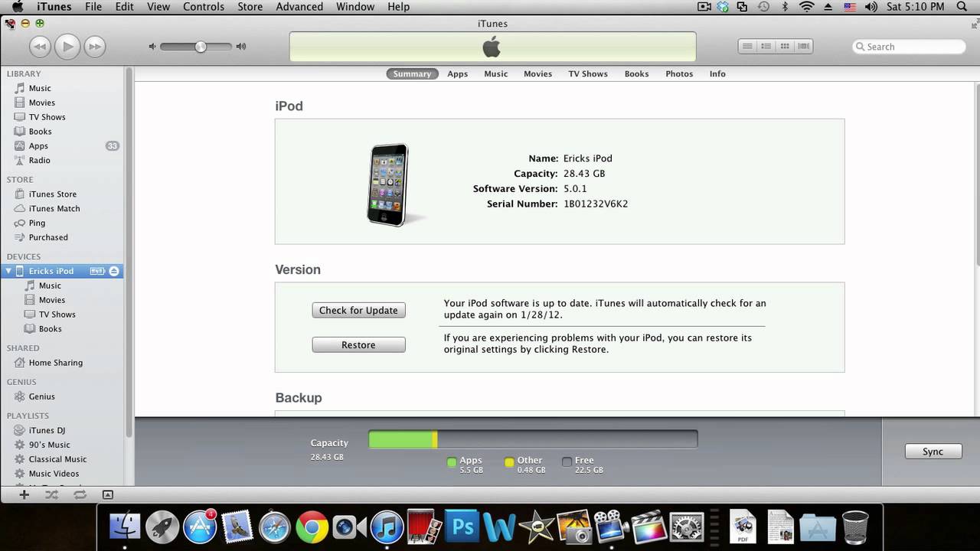The image size is (980, 551).
Task: Add a playlist with the plus button
Action: point(24,495)
